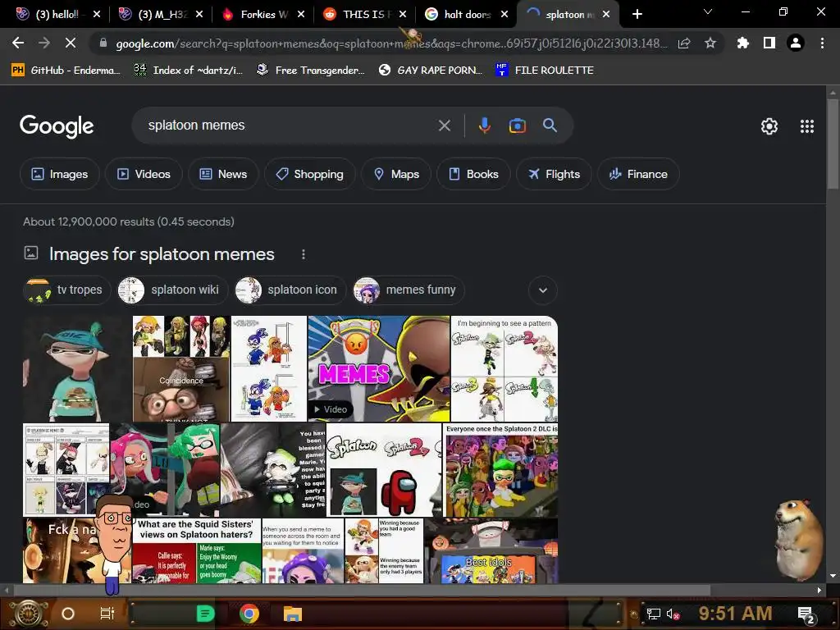
Task: Click the muted volume tray icon
Action: click(x=673, y=614)
